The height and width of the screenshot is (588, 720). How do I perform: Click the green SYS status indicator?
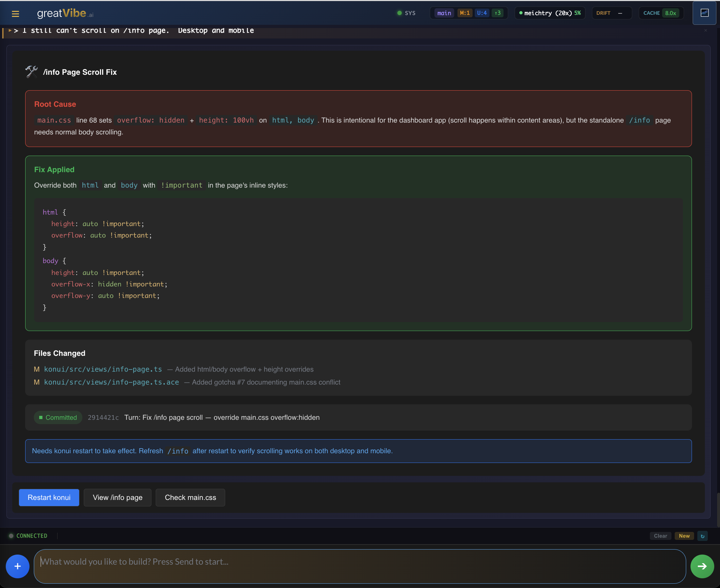click(406, 13)
